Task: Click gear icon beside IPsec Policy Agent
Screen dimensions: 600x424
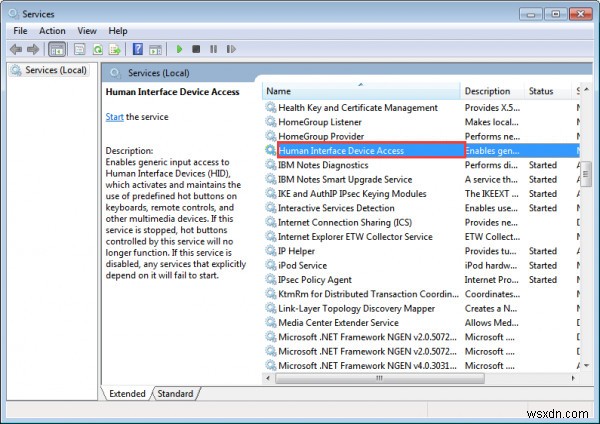Action: click(271, 280)
